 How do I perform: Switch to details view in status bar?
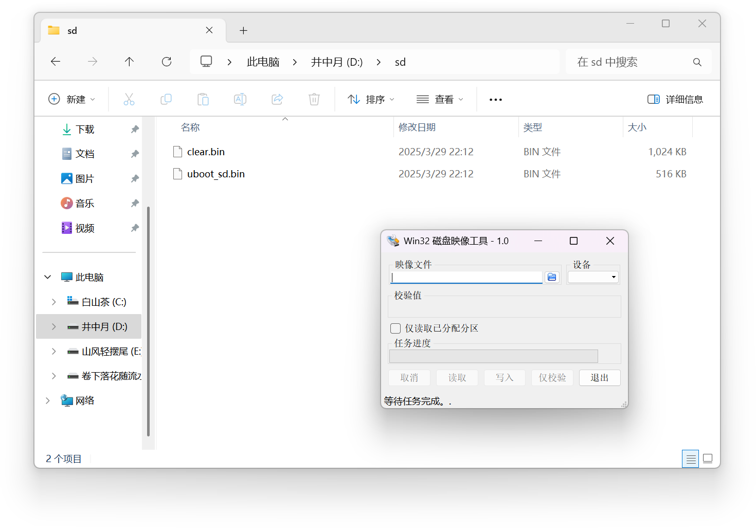coord(690,458)
